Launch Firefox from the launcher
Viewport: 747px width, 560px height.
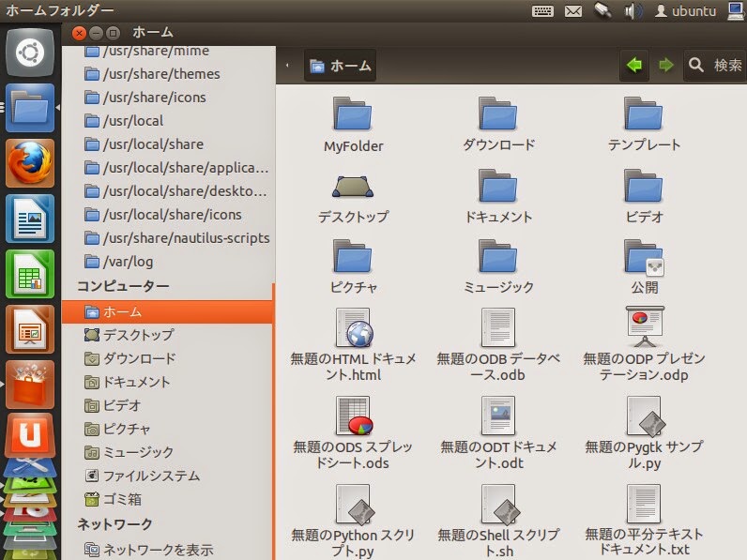(29, 163)
